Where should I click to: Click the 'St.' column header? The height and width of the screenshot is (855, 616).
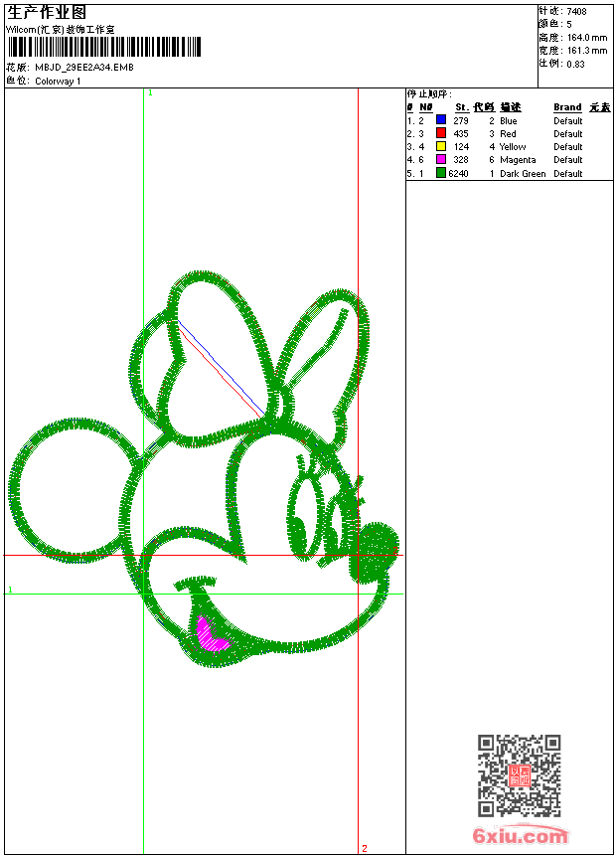click(462, 107)
